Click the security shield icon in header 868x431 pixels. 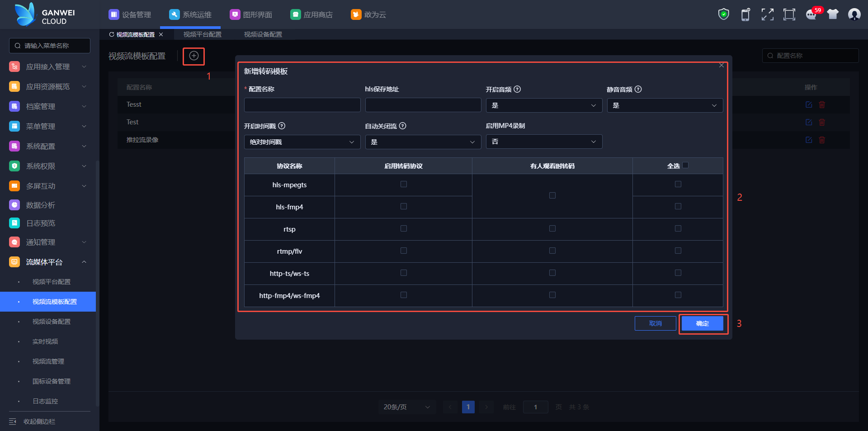(x=723, y=14)
